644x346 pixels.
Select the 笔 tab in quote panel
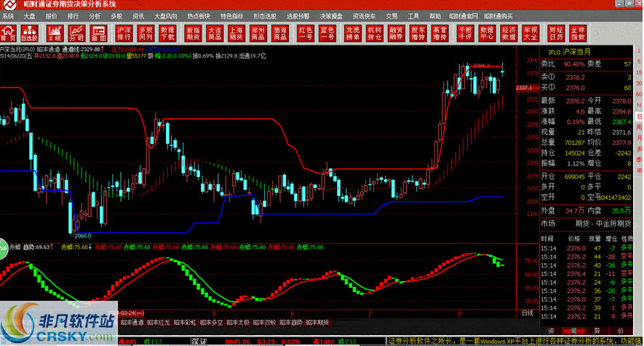pyautogui.click(x=573, y=331)
